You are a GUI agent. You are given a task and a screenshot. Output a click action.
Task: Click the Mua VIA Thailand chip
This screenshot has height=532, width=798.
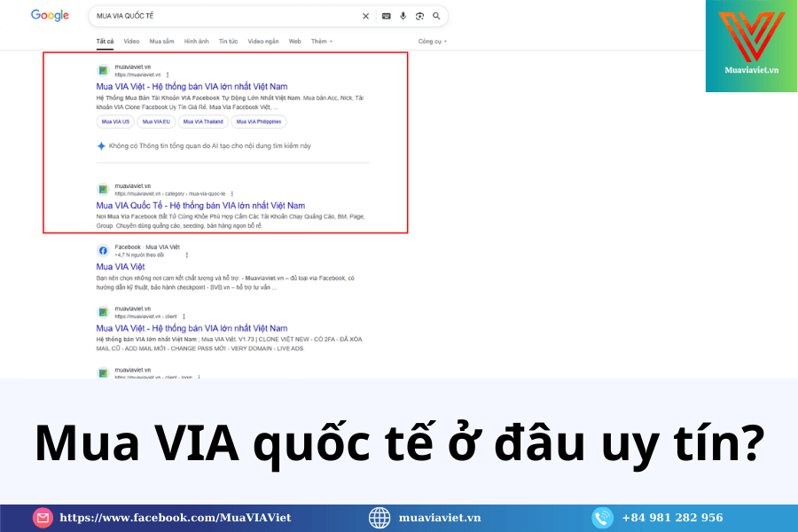click(x=203, y=121)
